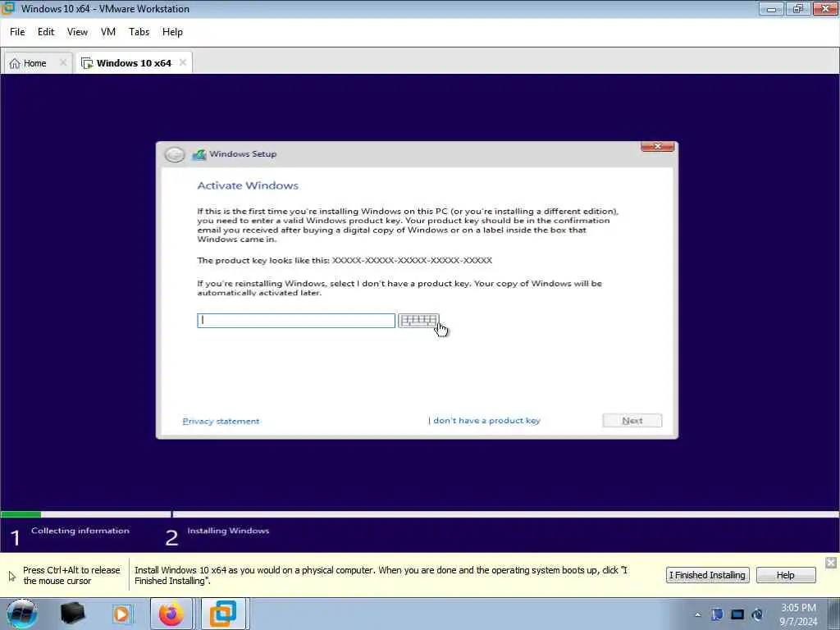Close the Windows 10 x64 tab
Screen dimensions: 840x630
(x=183, y=62)
